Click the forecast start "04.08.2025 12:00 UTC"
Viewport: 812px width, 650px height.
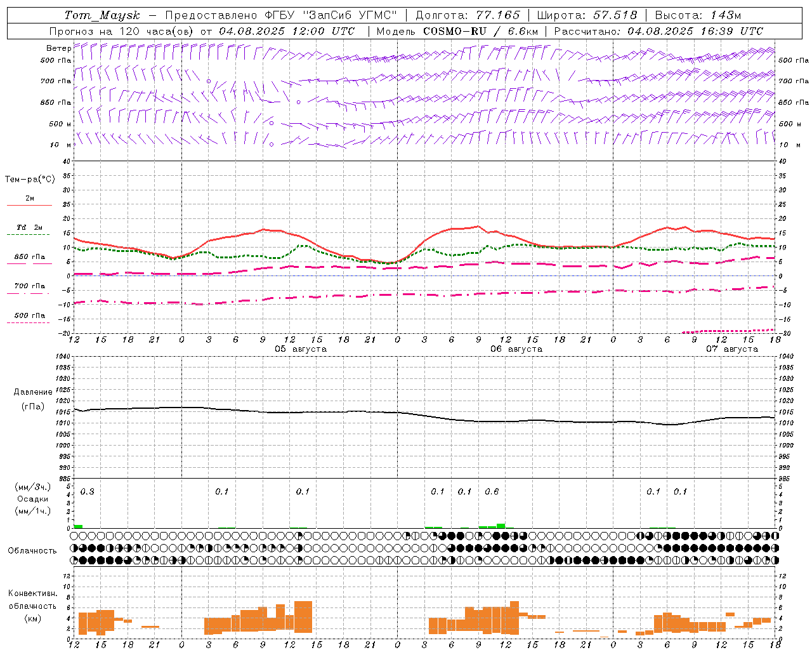(287, 31)
